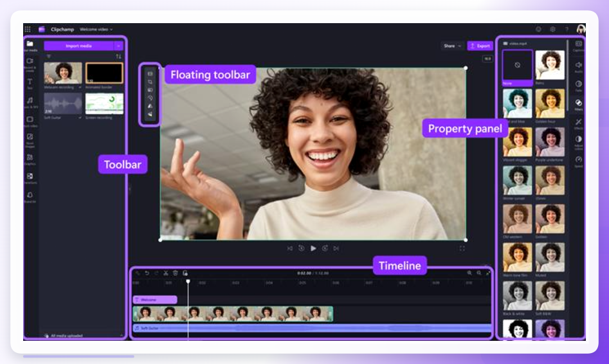Open the Welcome video title dropdown
The height and width of the screenshot is (364, 609).
tap(96, 29)
